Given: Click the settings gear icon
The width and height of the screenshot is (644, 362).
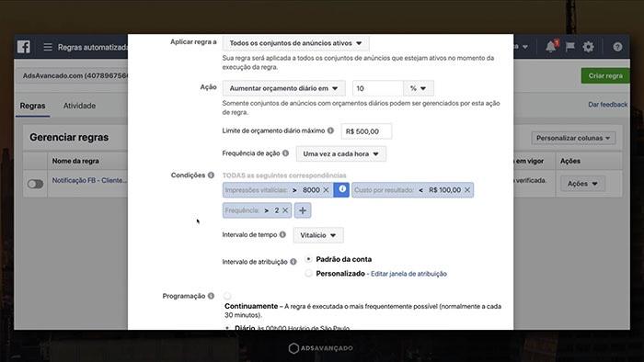Looking at the screenshot, I should (x=588, y=47).
